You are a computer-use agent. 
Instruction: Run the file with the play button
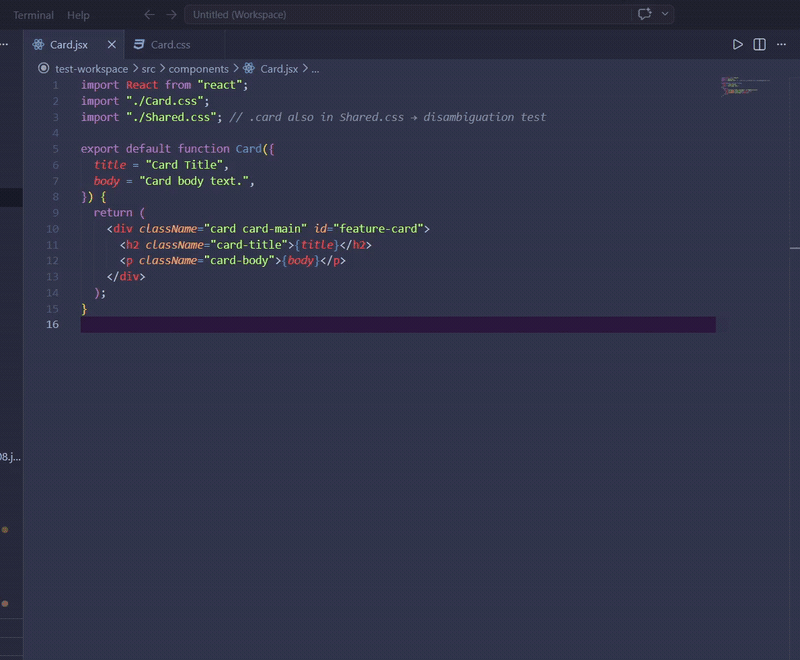[737, 45]
